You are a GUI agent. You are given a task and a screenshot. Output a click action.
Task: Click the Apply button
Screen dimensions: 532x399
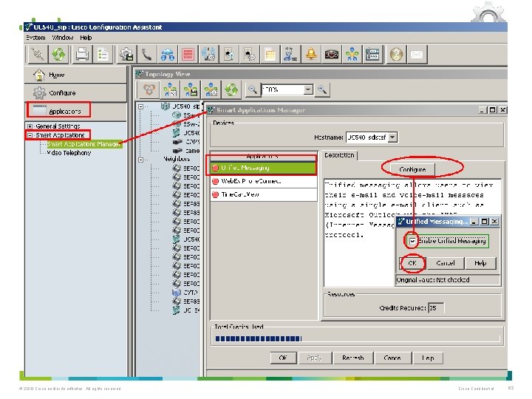(x=314, y=358)
